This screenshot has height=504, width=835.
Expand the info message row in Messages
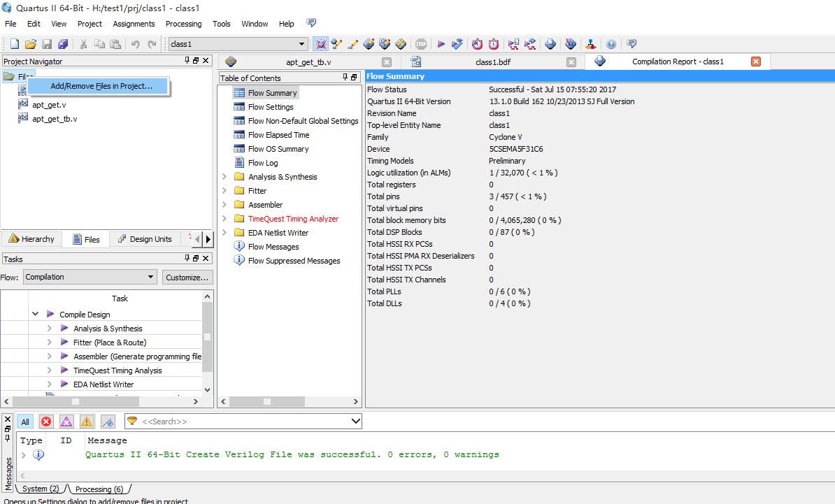24,455
